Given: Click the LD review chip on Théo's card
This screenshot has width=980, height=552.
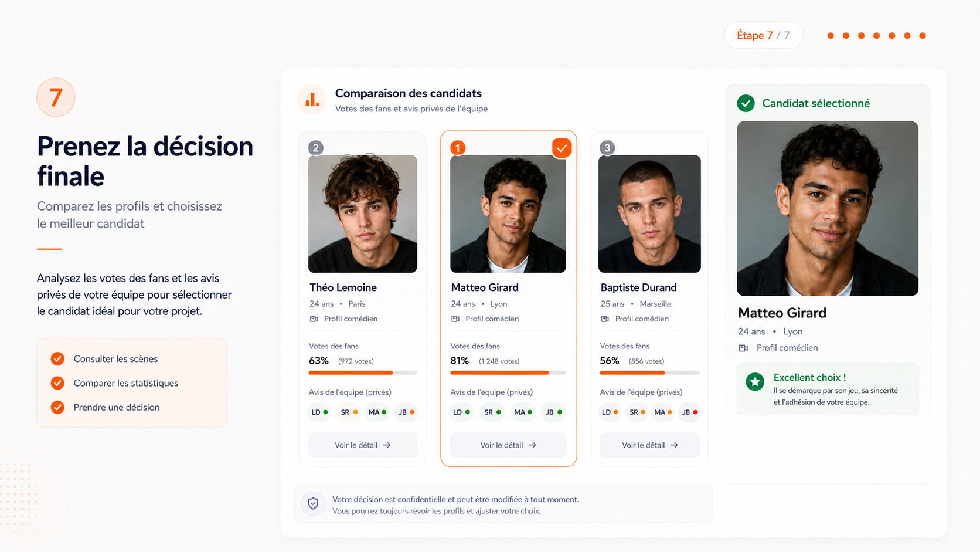Looking at the screenshot, I should [319, 412].
